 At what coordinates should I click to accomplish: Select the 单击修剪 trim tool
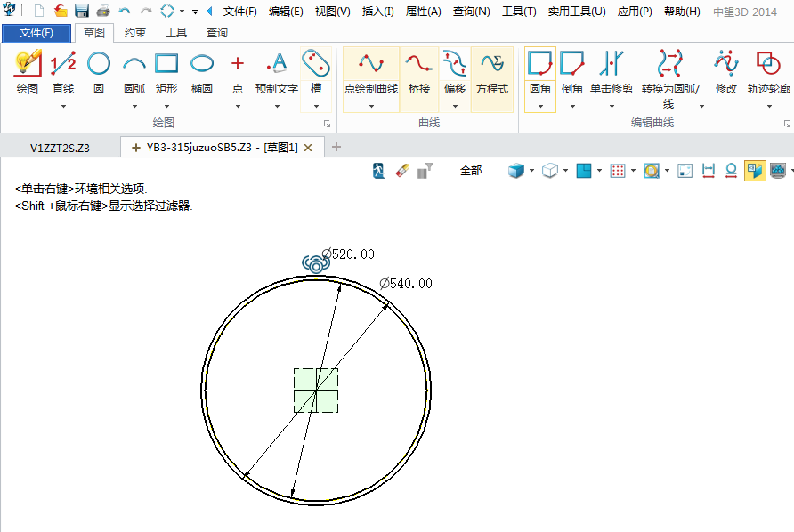[612, 73]
